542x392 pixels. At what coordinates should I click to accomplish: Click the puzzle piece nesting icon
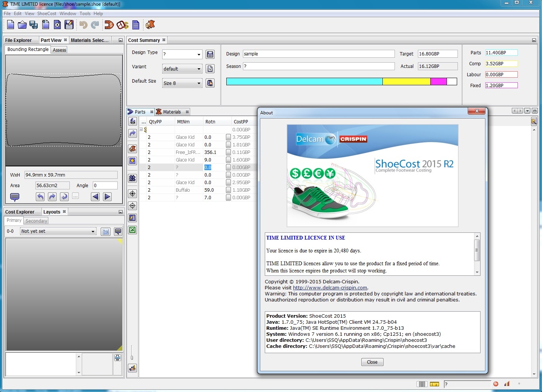pyautogui.click(x=132, y=178)
